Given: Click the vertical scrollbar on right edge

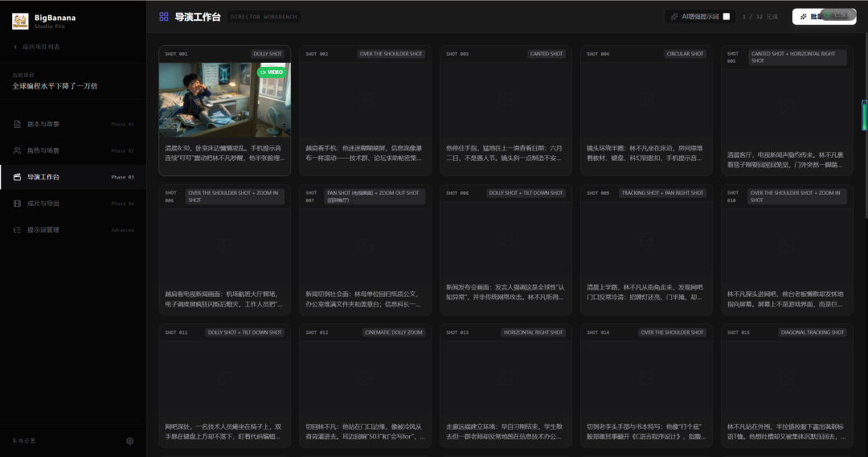Looking at the screenshot, I should click(865, 114).
